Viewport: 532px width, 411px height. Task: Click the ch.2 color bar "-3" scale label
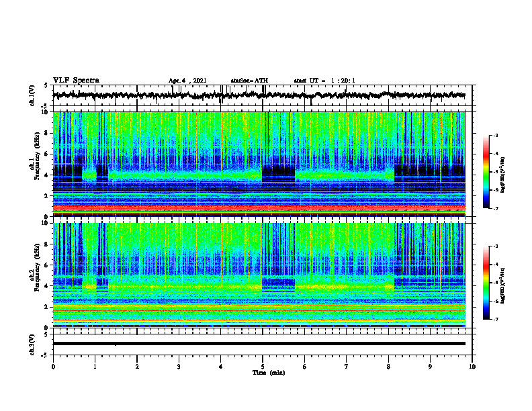tap(496, 246)
